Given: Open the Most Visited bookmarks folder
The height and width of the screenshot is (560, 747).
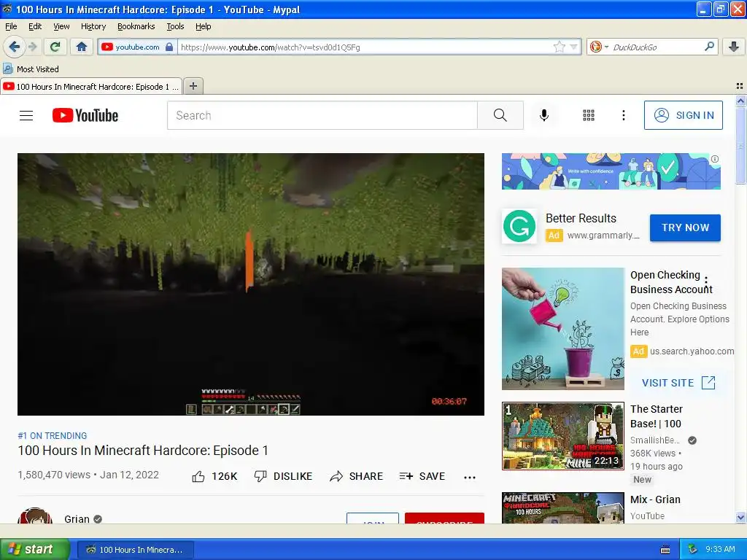Looking at the screenshot, I should [31, 69].
